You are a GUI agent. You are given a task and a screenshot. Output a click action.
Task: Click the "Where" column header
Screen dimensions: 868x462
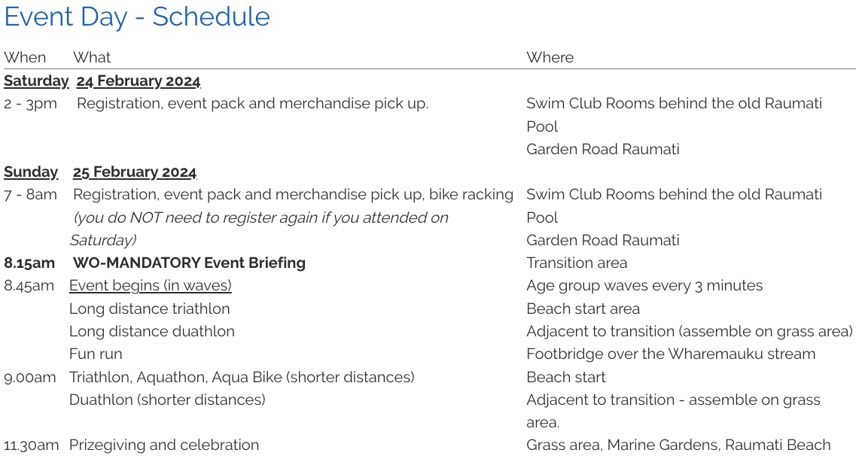click(x=550, y=57)
